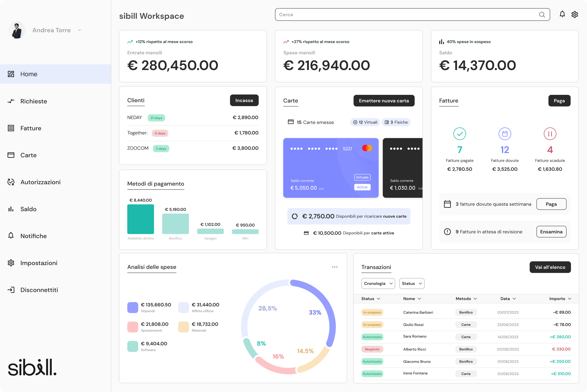Select the 12 Virtuali card filter
This screenshot has height=392, width=587.
(x=365, y=122)
